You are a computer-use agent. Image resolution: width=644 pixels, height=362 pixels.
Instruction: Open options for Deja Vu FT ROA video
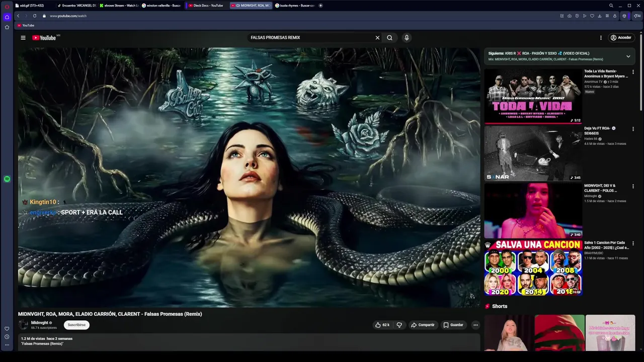633,129
